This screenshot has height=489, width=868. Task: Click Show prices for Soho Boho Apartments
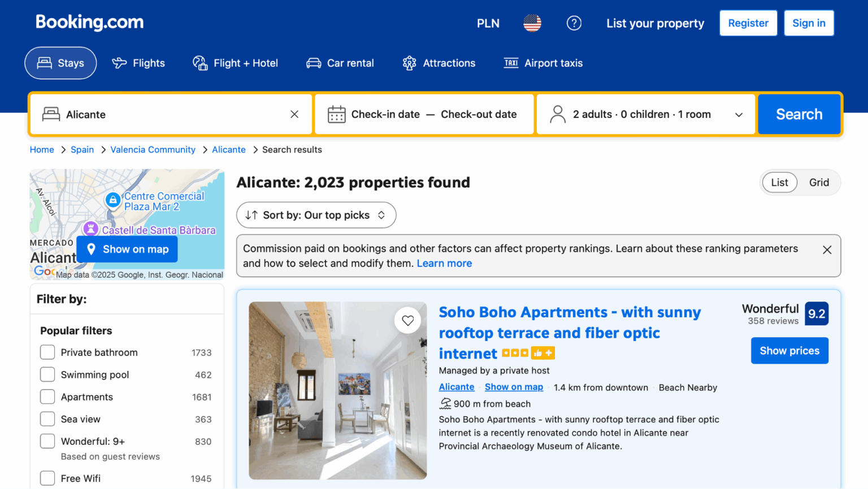pos(789,351)
